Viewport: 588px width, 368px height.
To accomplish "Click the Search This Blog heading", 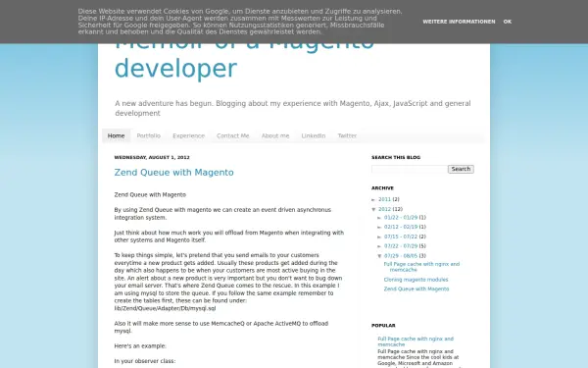I will [x=396, y=157].
